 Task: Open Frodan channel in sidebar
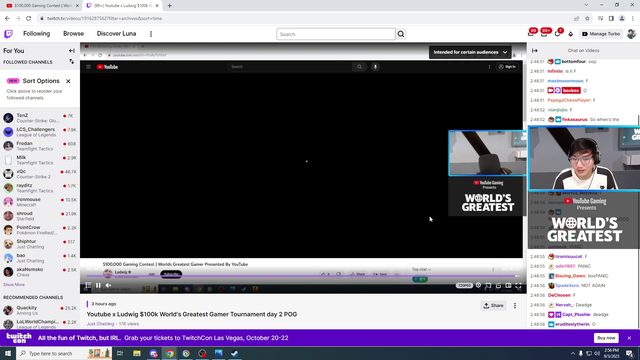click(x=40, y=146)
